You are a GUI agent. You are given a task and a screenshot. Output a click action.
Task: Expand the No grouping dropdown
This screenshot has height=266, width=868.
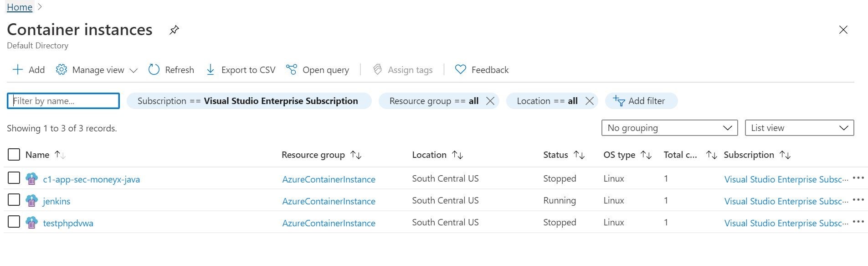669,128
